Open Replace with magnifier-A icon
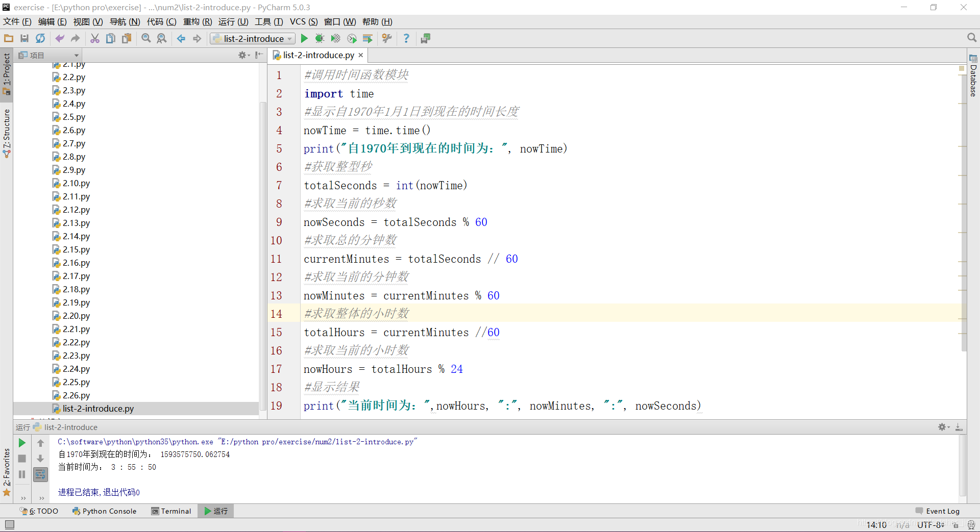This screenshot has height=532, width=980. point(162,38)
